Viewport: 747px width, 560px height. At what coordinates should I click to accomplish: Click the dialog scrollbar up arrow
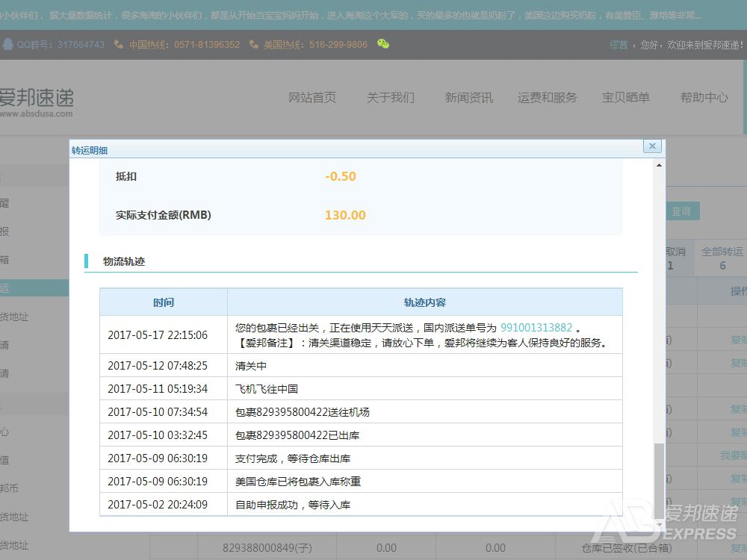coord(658,165)
